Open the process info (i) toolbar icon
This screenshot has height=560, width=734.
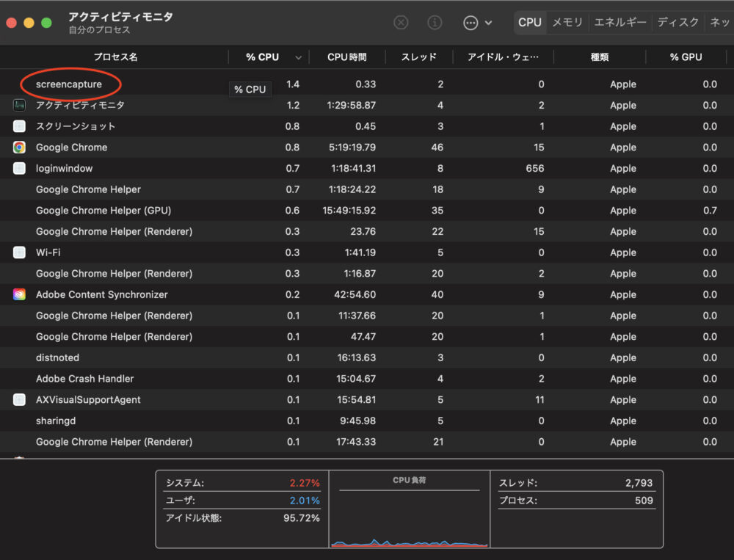tap(435, 22)
